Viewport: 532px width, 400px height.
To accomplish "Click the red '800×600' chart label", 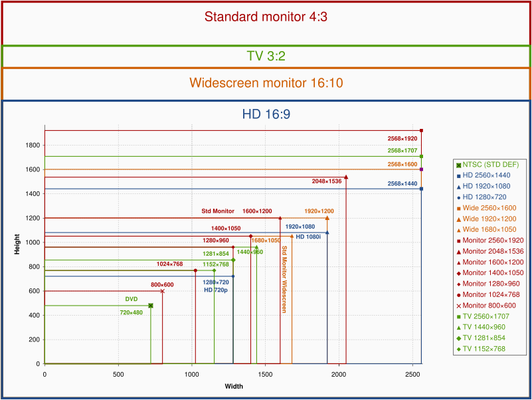I will tap(162, 285).
